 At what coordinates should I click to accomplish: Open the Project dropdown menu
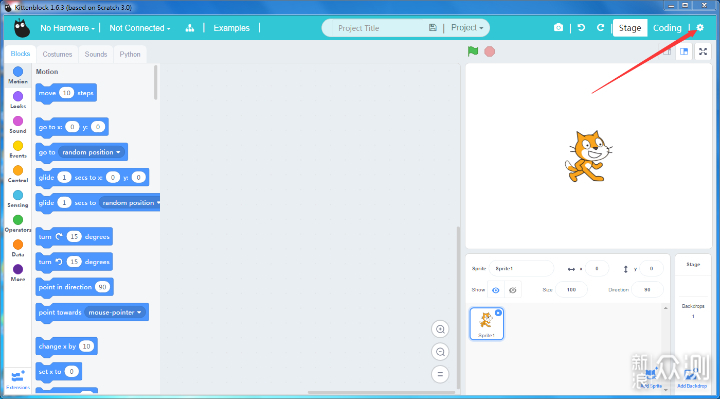click(x=467, y=28)
